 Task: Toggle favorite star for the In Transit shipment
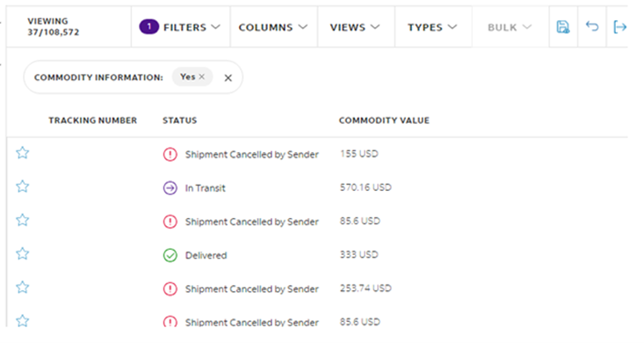pyautogui.click(x=23, y=186)
